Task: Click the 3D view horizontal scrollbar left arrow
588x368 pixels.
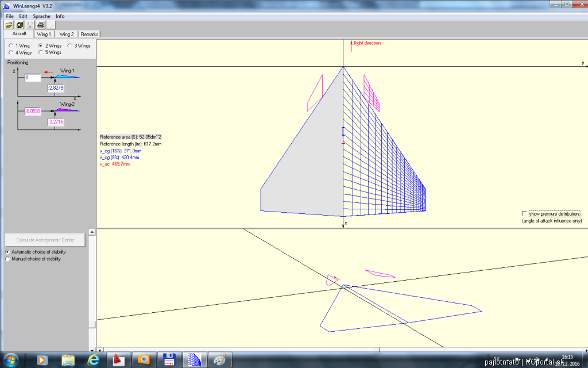Action: tap(100, 350)
